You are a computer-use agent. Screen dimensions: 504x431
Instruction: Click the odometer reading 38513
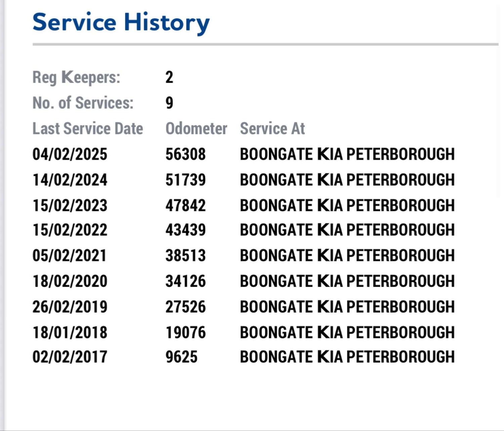(x=185, y=256)
